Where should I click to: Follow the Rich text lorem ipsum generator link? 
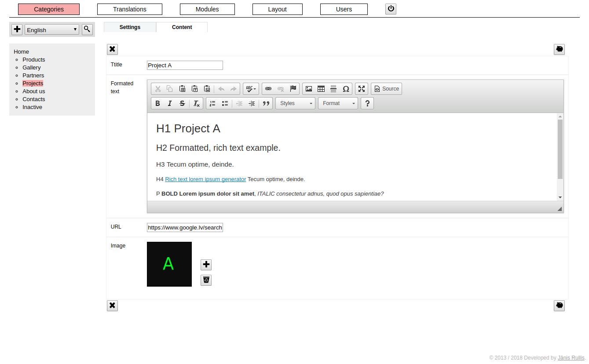tap(205, 179)
